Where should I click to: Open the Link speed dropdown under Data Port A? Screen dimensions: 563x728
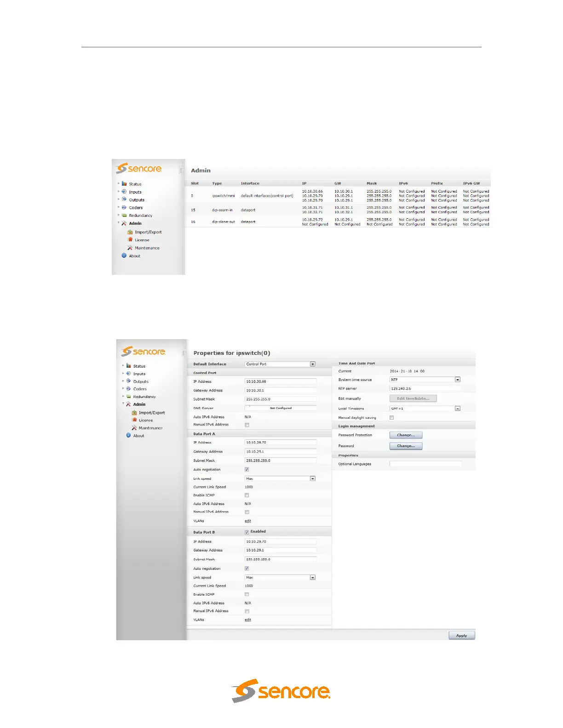[x=280, y=479]
